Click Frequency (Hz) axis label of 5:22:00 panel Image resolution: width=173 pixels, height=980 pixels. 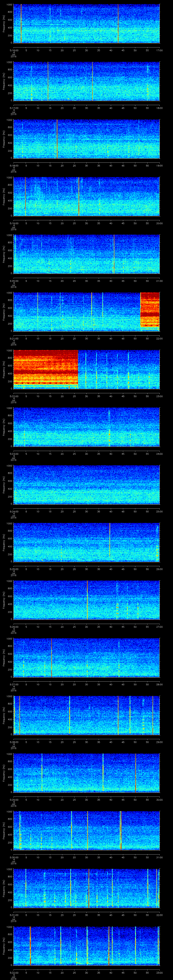(4, 369)
